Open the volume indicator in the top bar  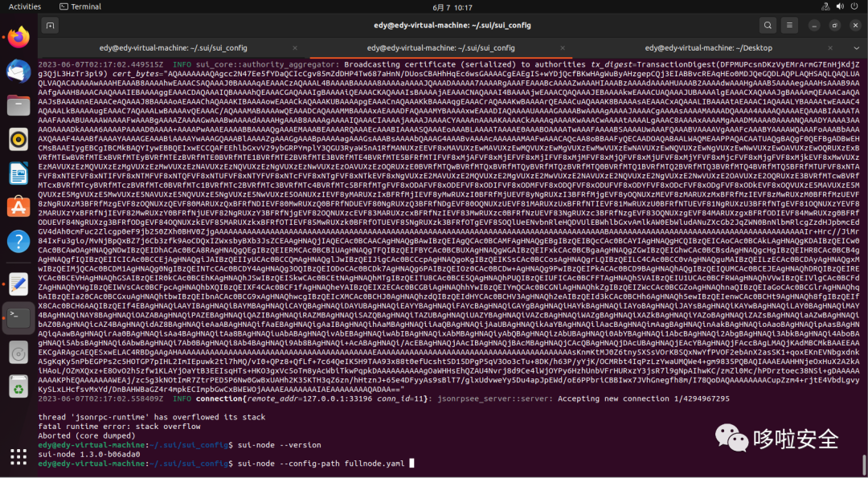click(839, 6)
